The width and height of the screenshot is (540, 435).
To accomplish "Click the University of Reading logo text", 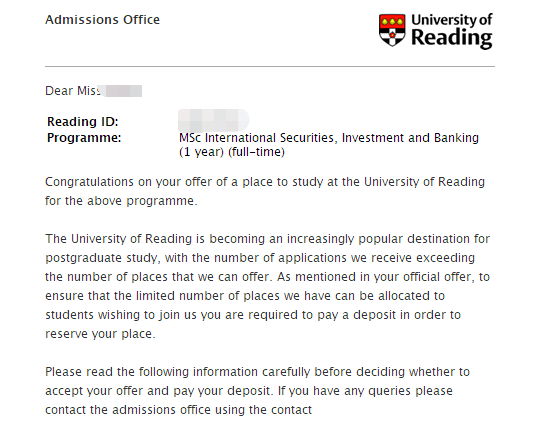I will [x=452, y=31].
